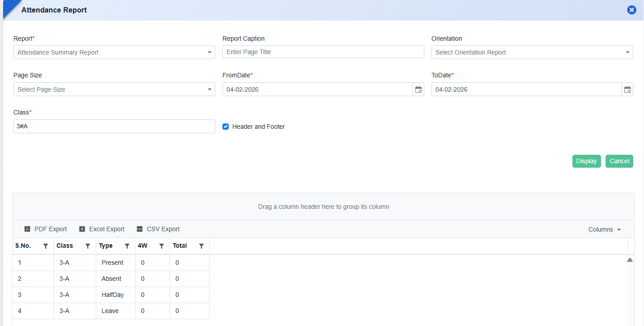Open the FromDate calendar picker

418,89
